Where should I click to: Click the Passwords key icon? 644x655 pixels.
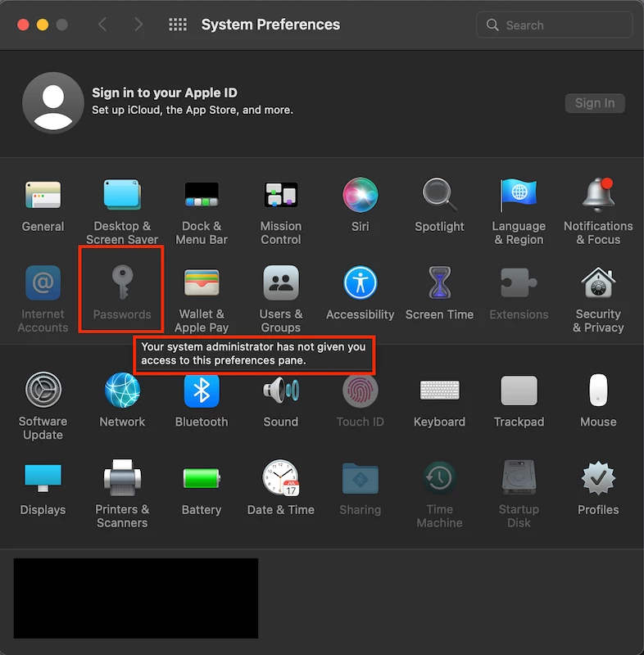point(122,282)
